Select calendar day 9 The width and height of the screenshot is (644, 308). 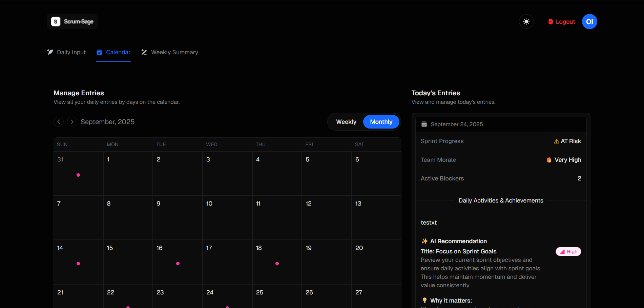(178, 218)
